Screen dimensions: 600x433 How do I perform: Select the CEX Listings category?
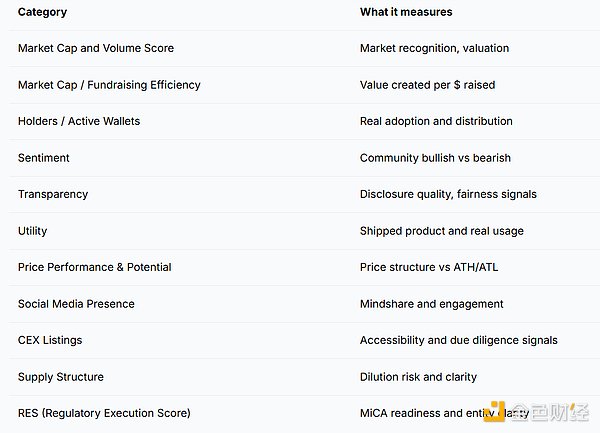point(50,340)
